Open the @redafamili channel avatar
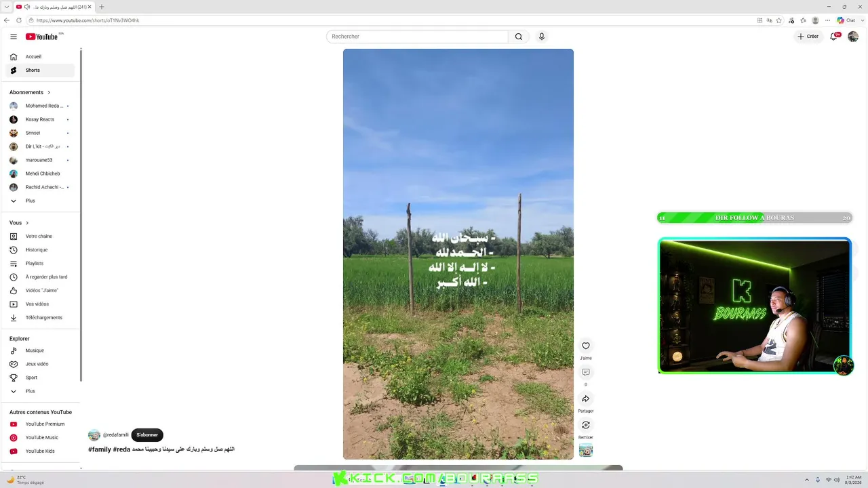The width and height of the screenshot is (868, 488). [94, 435]
